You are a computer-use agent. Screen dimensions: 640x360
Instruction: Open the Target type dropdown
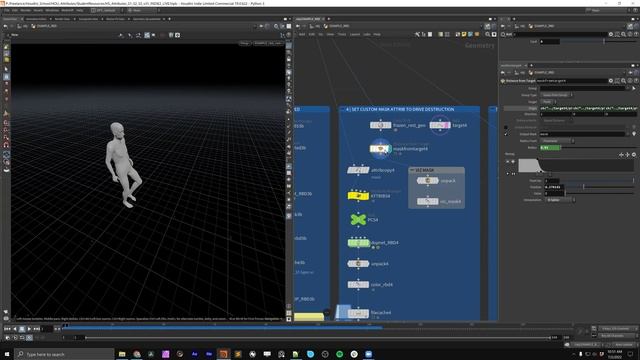(549, 102)
